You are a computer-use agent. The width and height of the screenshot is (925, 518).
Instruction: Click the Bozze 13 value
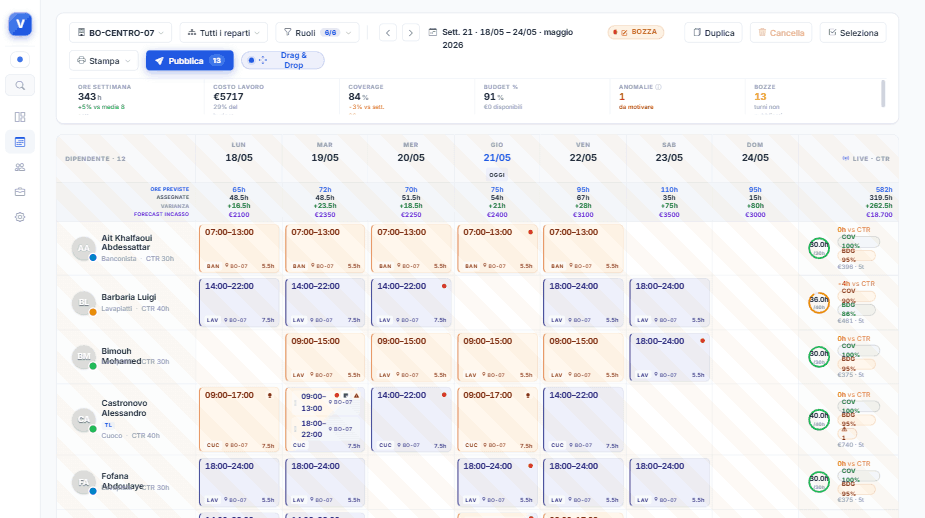point(760,97)
